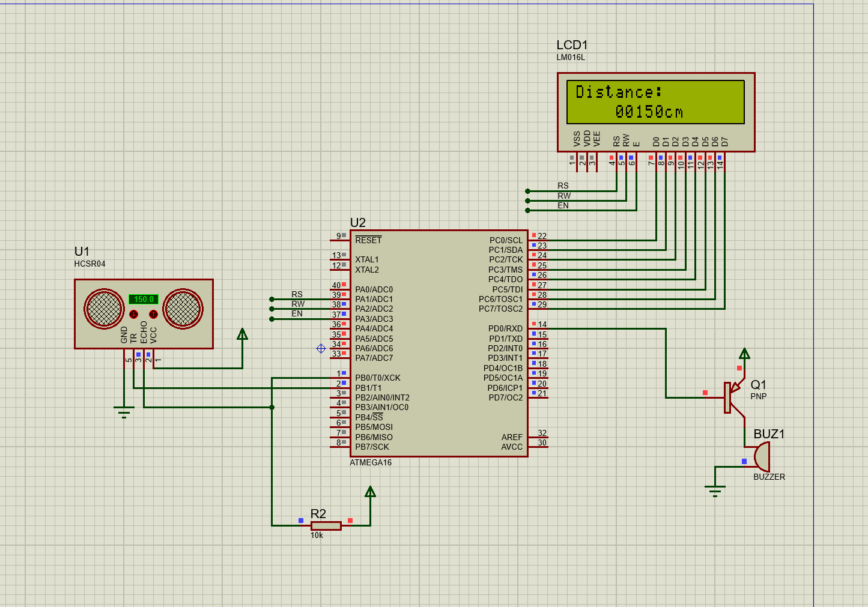Click the power terminal wired to HCSR04 VCC
868x607 pixels.
pos(242,334)
